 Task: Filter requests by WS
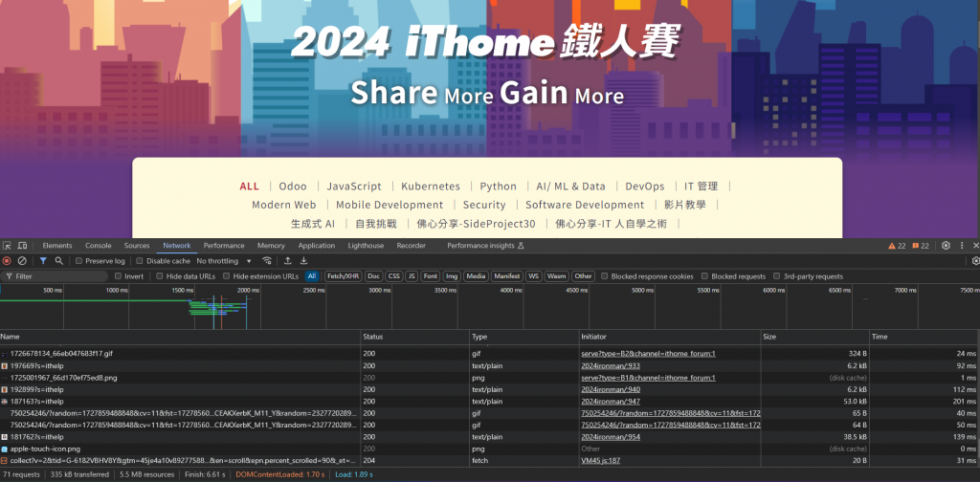[533, 276]
